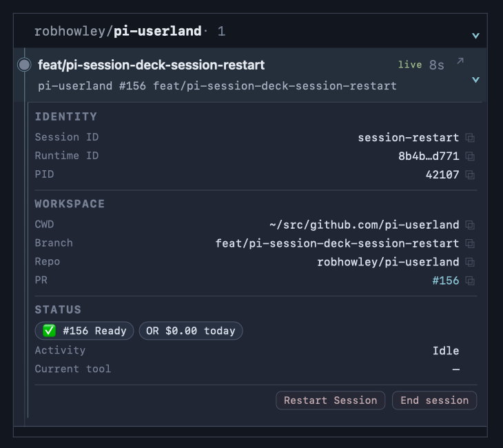Click the Runtime ID label
503x448 pixels.
coord(67,156)
